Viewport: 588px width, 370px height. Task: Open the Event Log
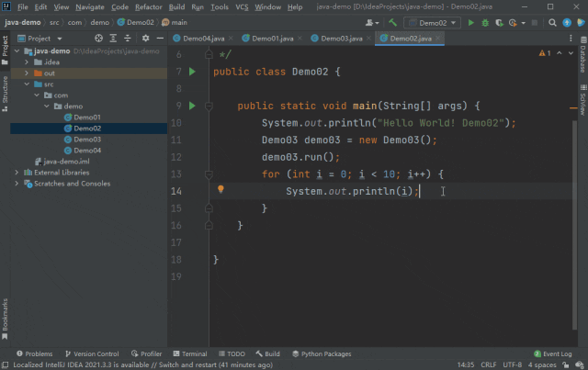click(x=553, y=353)
